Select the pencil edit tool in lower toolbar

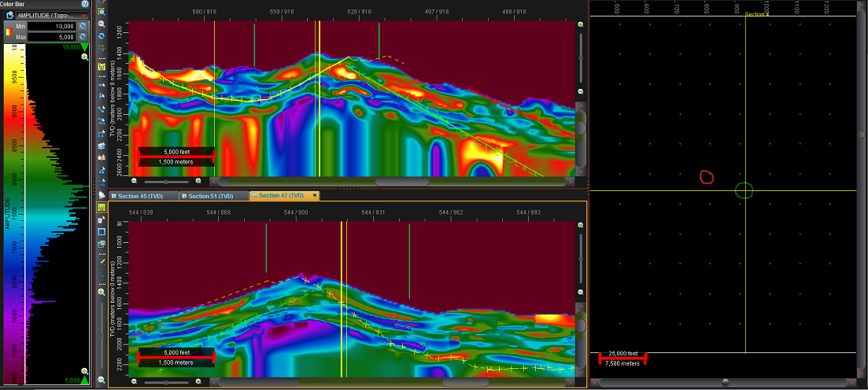102,260
